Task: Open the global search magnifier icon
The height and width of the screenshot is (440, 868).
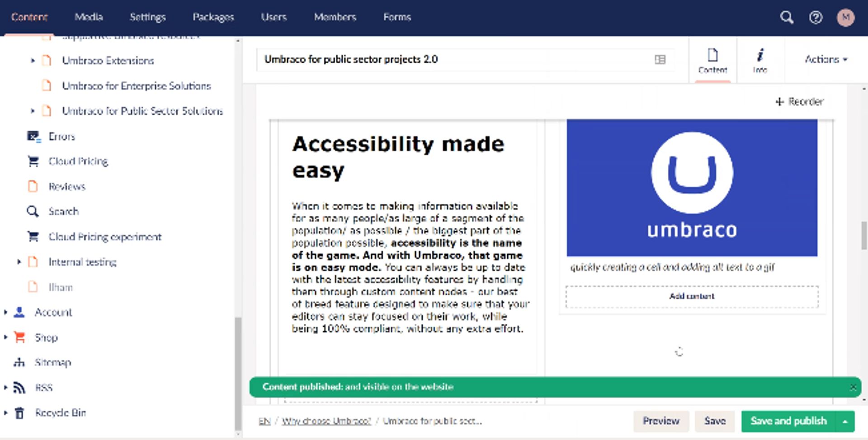Action: [786, 17]
